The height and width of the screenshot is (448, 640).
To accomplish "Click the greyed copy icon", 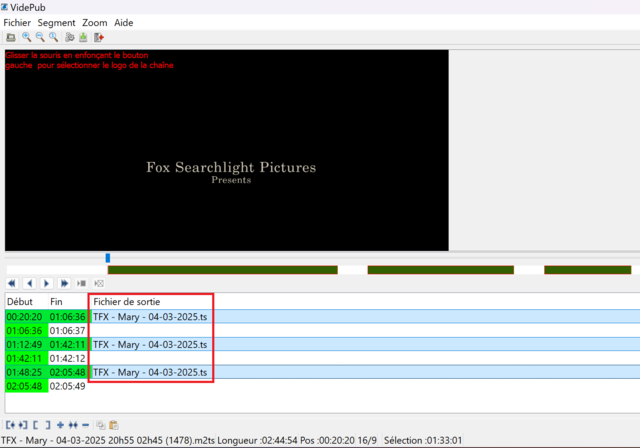I will 100,425.
